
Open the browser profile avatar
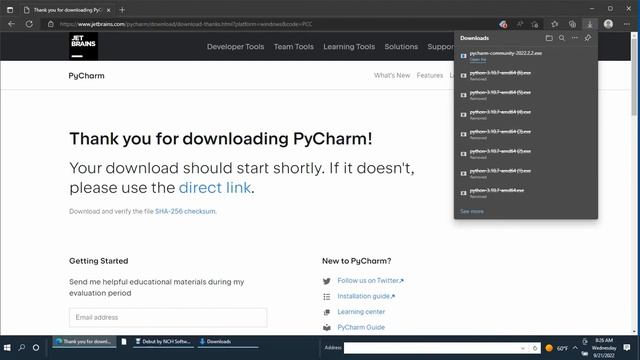pyautogui.click(x=608, y=24)
